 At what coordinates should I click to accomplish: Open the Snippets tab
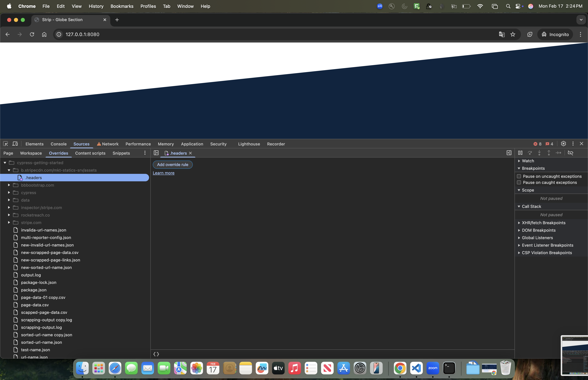121,153
